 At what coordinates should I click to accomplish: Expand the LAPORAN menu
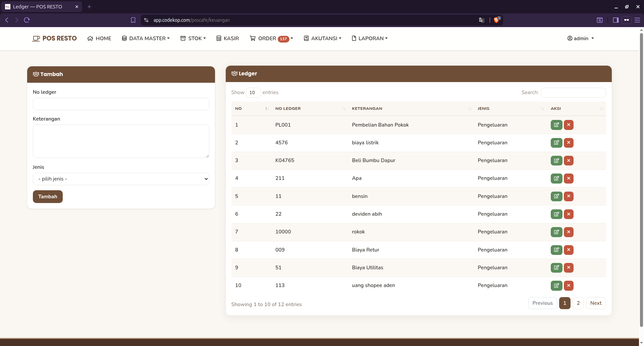click(370, 39)
